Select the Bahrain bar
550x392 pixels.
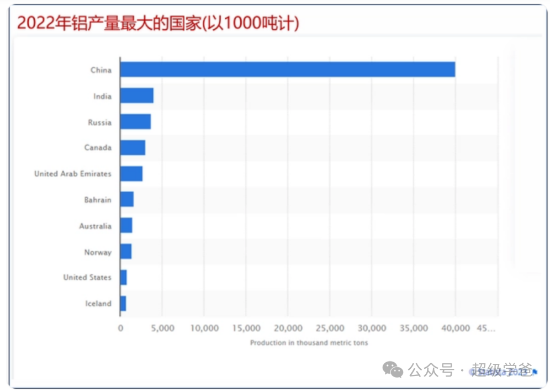click(x=127, y=200)
